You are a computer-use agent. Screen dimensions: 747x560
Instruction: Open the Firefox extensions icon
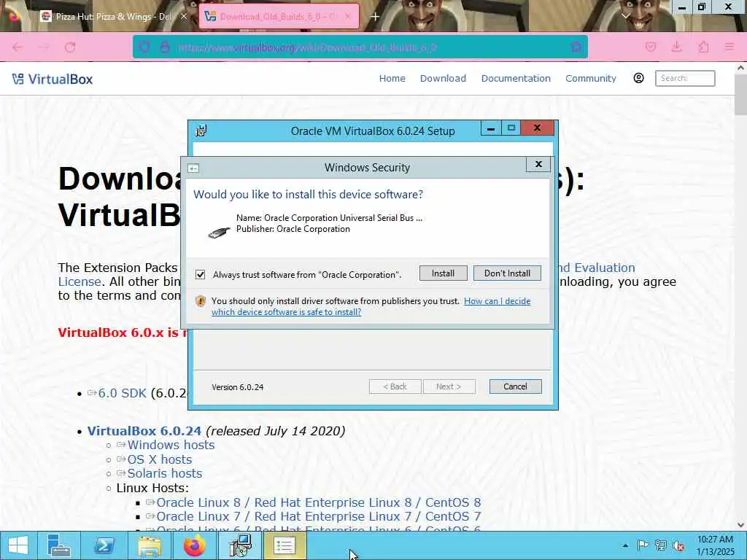click(703, 47)
